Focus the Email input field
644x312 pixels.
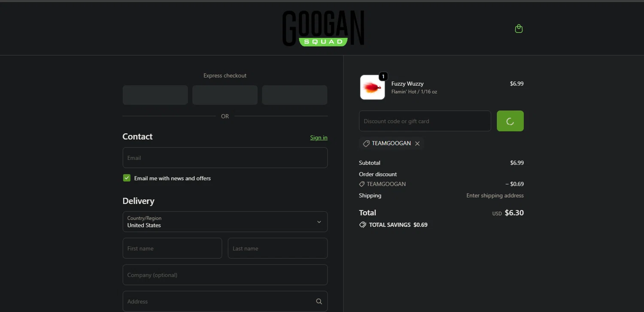tap(225, 158)
